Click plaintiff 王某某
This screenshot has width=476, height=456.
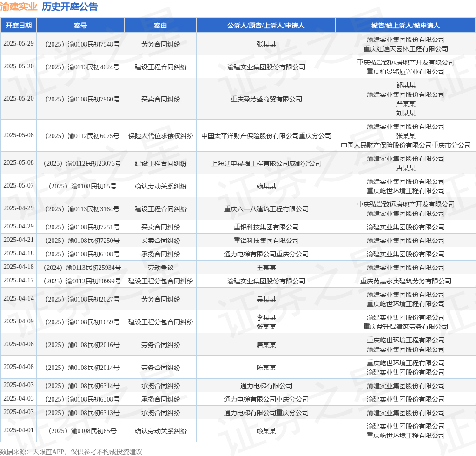pyautogui.click(x=266, y=268)
